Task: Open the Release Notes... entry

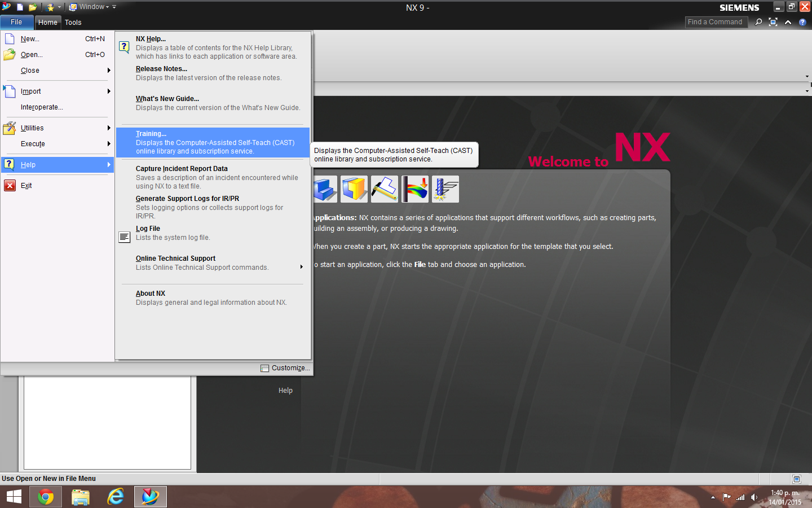Action: pyautogui.click(x=213, y=73)
